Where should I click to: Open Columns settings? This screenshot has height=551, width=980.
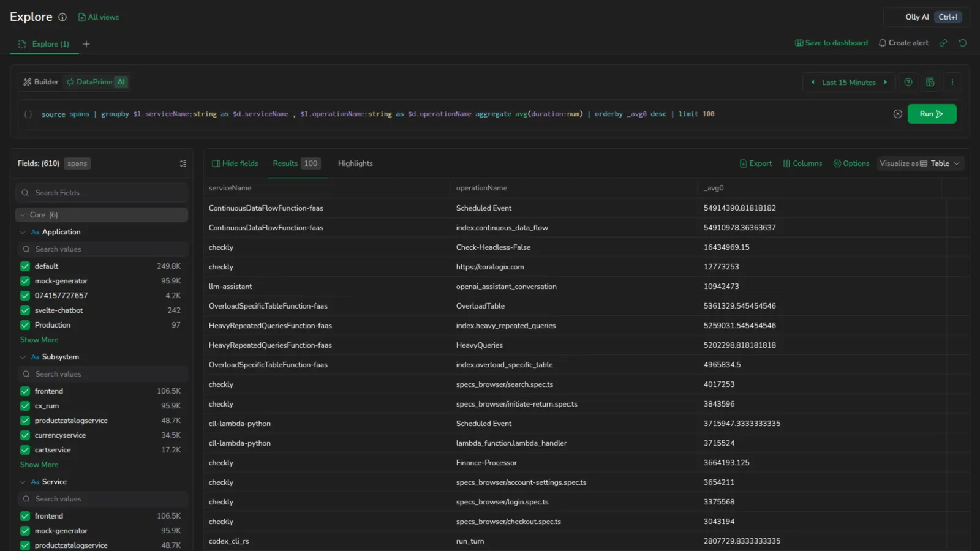pos(802,163)
